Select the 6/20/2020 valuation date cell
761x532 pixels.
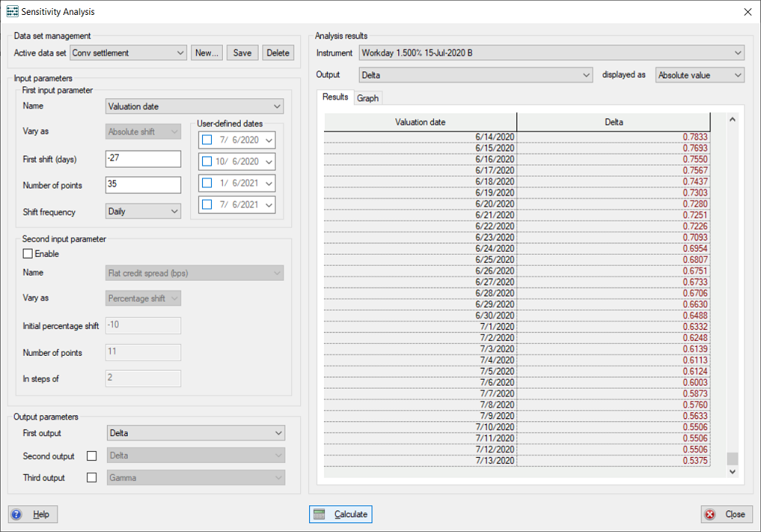(421, 204)
